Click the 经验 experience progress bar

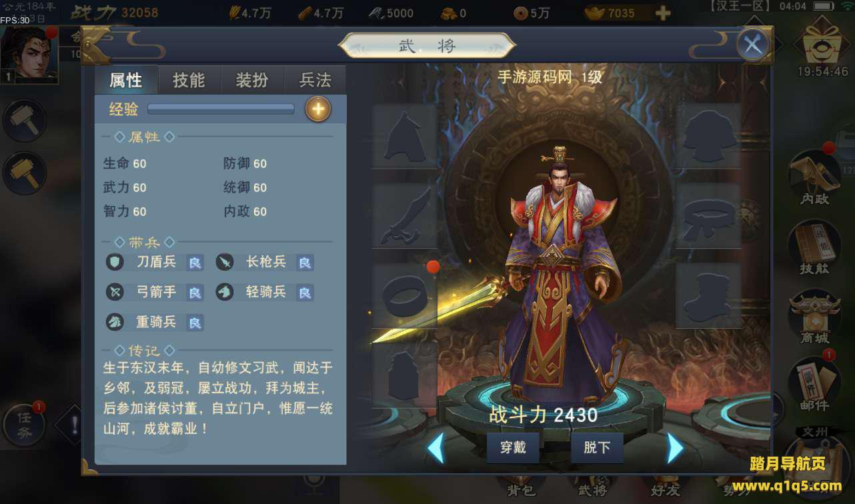tap(221, 109)
